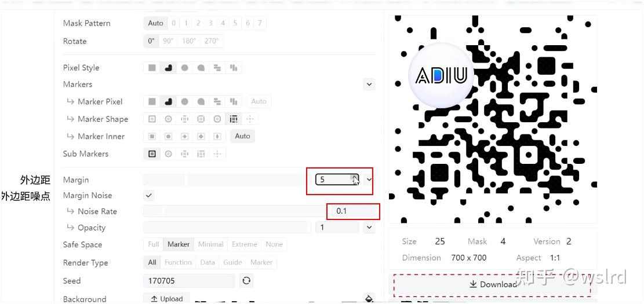Open the Background paint bucket icon
Image resolution: width=644 pixels, height=304 pixels.
coord(369,298)
